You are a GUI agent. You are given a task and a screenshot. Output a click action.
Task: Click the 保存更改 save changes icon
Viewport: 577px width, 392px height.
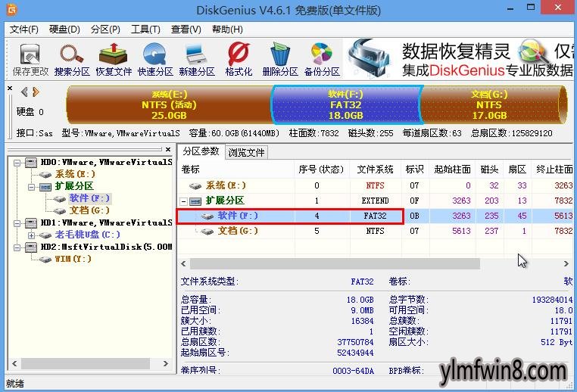click(x=30, y=59)
